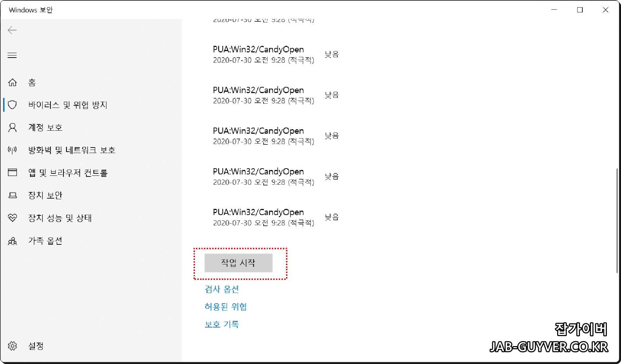Click the back arrow icon
Screen dimensions: 621x364
(12, 30)
